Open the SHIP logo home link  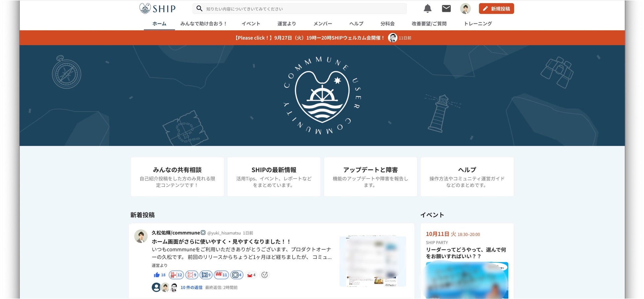[158, 9]
